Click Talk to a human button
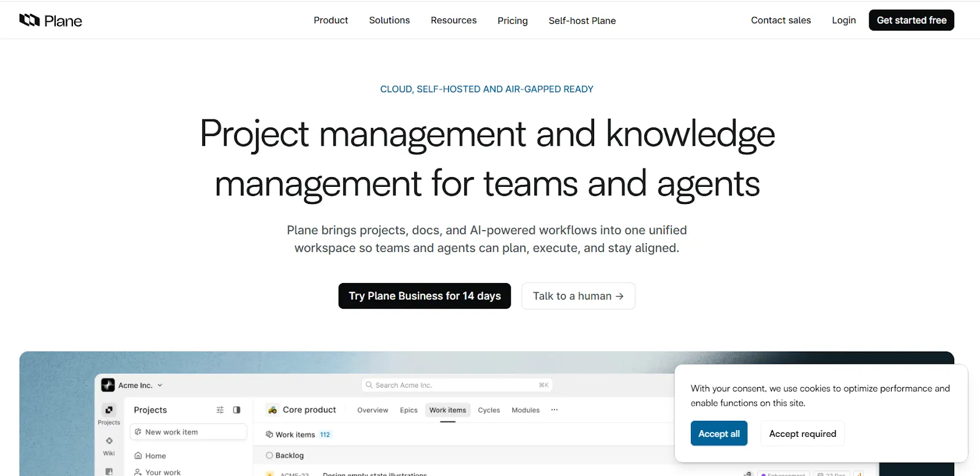 pos(578,296)
